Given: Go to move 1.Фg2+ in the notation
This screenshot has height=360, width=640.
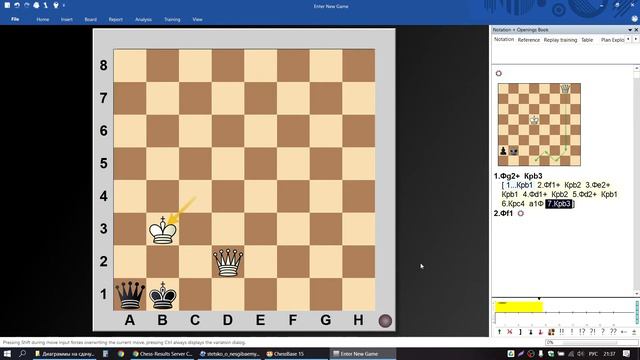Looking at the screenshot, I should point(507,176).
